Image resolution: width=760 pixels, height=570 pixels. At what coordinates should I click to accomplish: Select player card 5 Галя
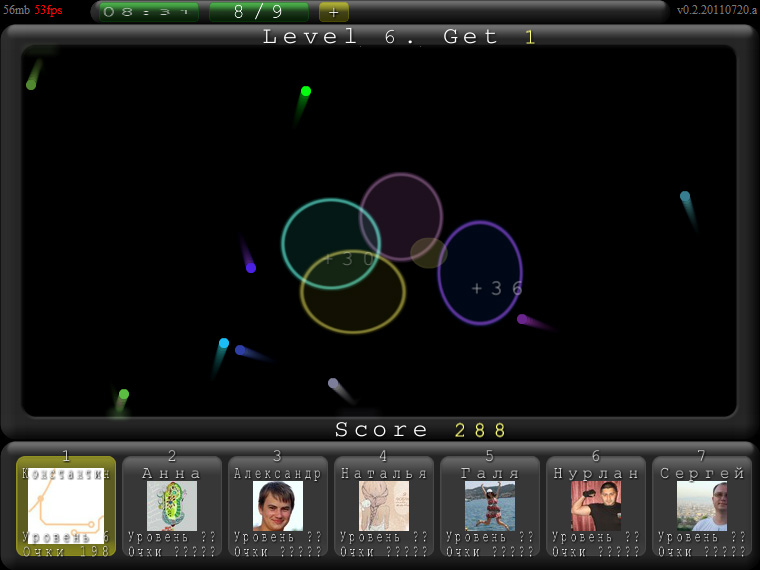[490, 507]
